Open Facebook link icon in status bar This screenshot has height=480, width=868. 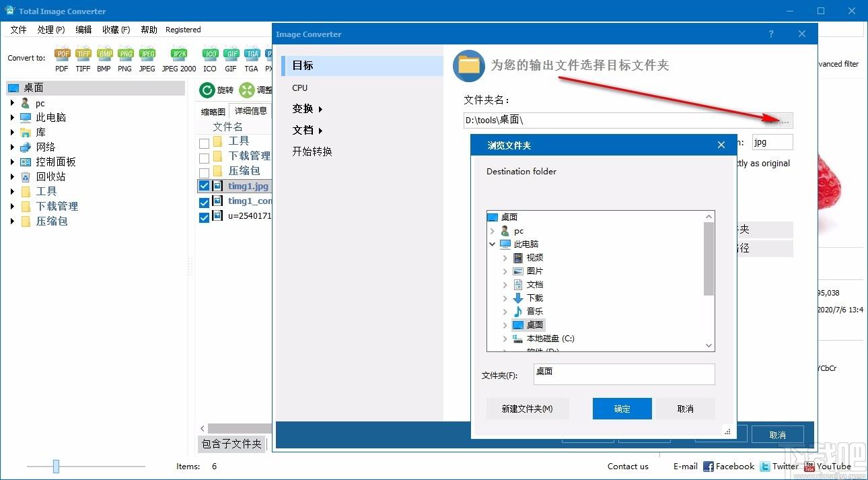pyautogui.click(x=708, y=467)
